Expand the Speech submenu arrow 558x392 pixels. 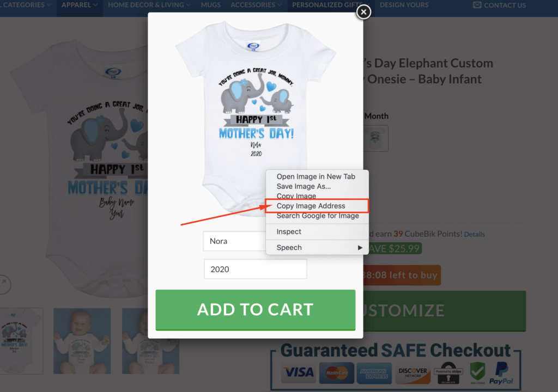point(360,248)
